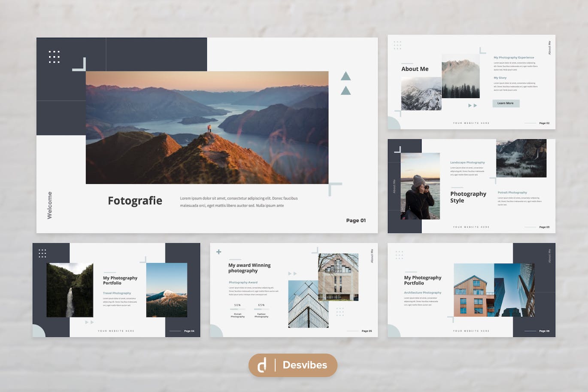Viewport: 588px width, 392px height.
Task: Click the Learn More button
Action: [506, 103]
